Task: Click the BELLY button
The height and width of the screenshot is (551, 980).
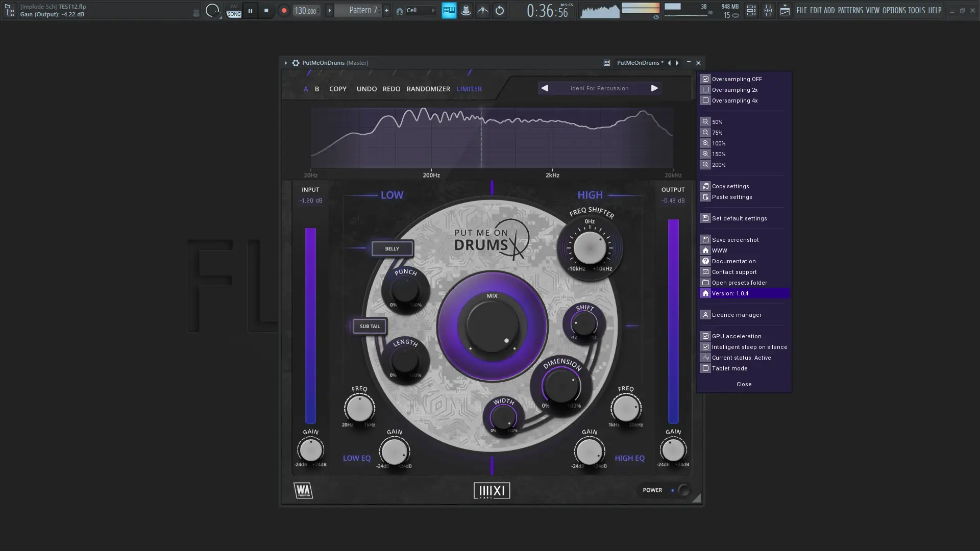Action: pos(392,248)
